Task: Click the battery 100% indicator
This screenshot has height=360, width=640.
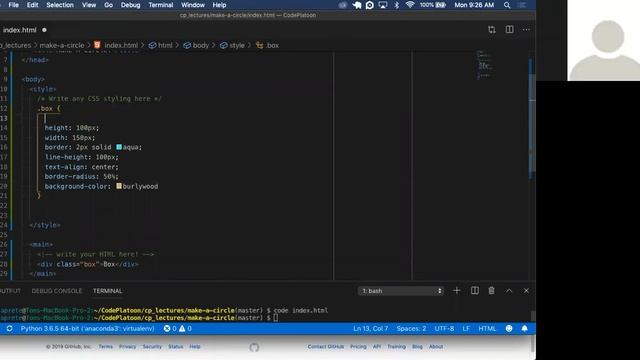Action: coord(433,5)
